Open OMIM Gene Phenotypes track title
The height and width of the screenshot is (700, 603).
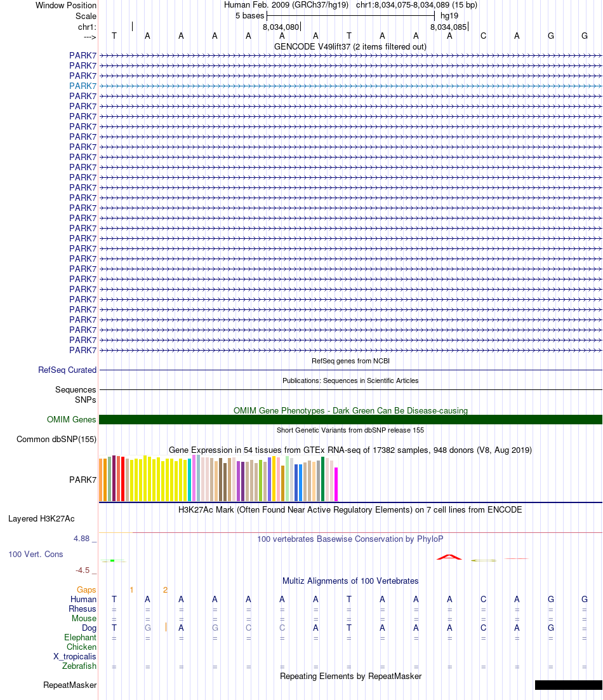coord(350,410)
